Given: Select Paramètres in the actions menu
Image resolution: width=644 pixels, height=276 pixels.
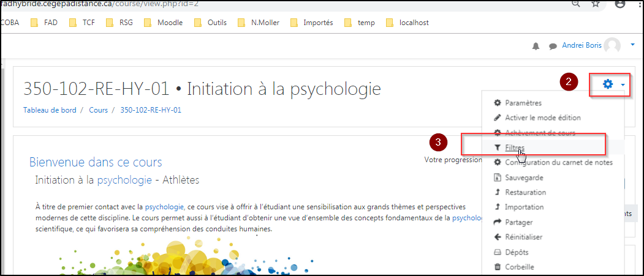Looking at the screenshot, I should (523, 103).
